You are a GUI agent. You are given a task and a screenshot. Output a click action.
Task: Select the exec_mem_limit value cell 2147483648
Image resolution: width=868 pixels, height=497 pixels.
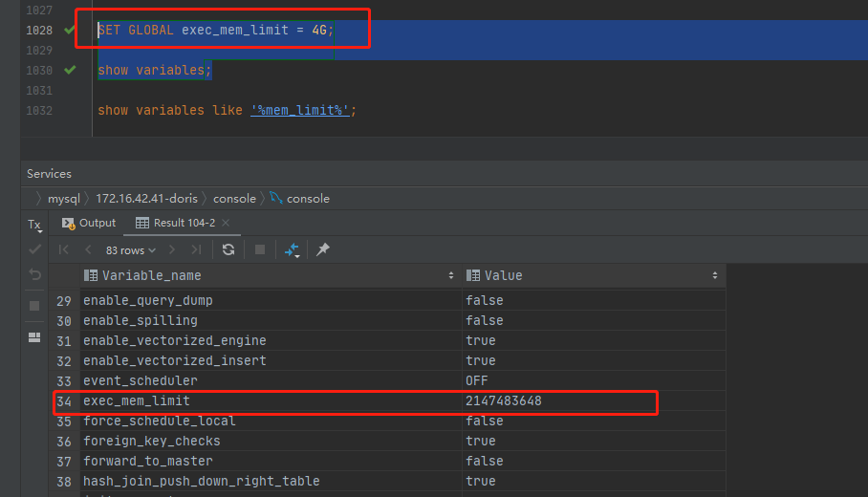[x=504, y=401]
